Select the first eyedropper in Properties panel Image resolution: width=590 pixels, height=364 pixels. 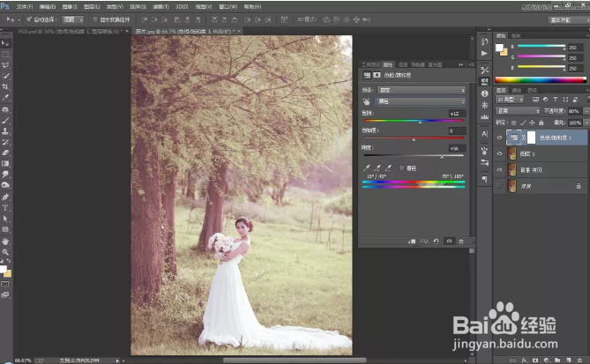[367, 167]
